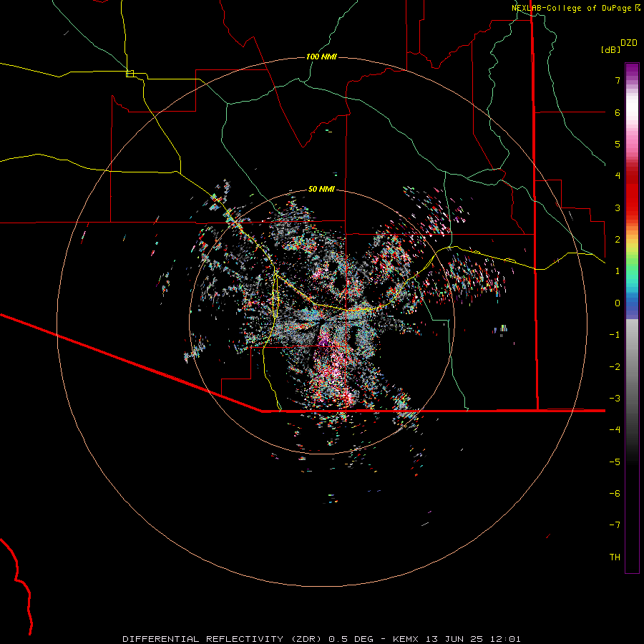Click the '-3' value on the color scale

[615, 399]
